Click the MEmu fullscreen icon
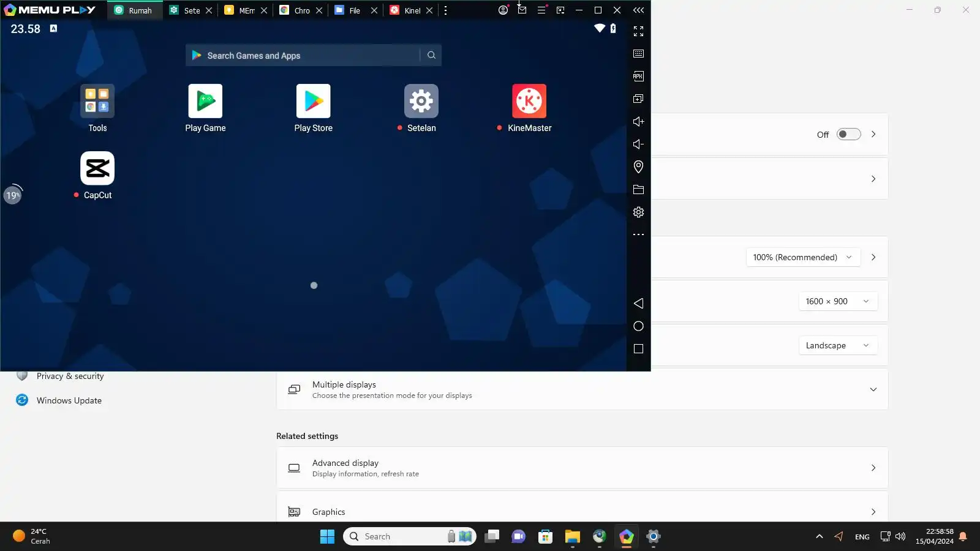The height and width of the screenshot is (551, 980). pyautogui.click(x=638, y=31)
